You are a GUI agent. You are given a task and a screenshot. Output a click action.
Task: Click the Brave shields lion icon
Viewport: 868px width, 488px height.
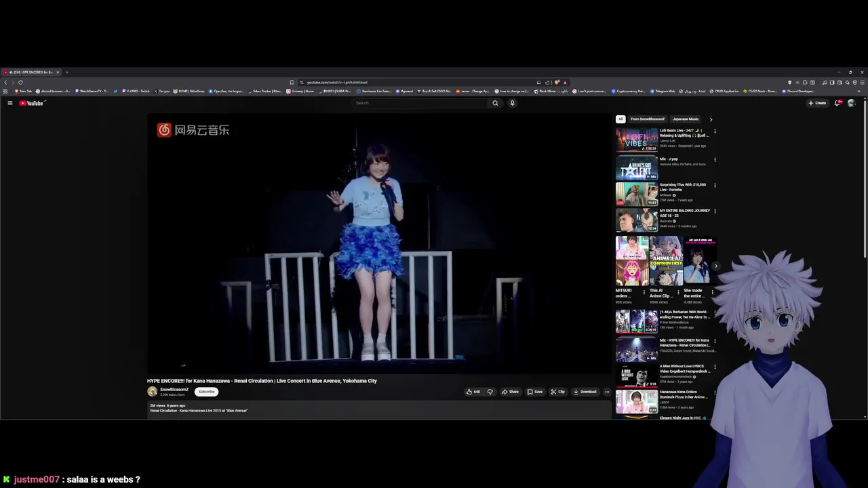point(557,83)
